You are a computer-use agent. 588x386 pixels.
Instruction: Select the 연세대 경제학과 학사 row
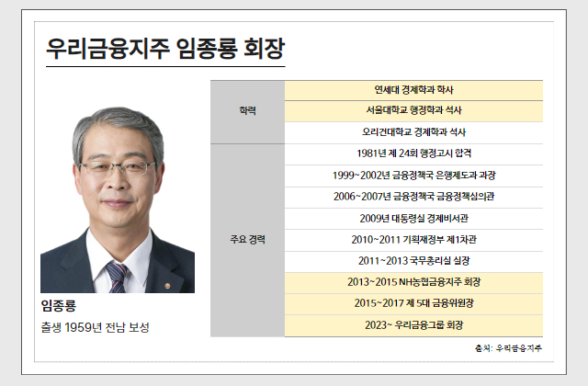point(413,90)
